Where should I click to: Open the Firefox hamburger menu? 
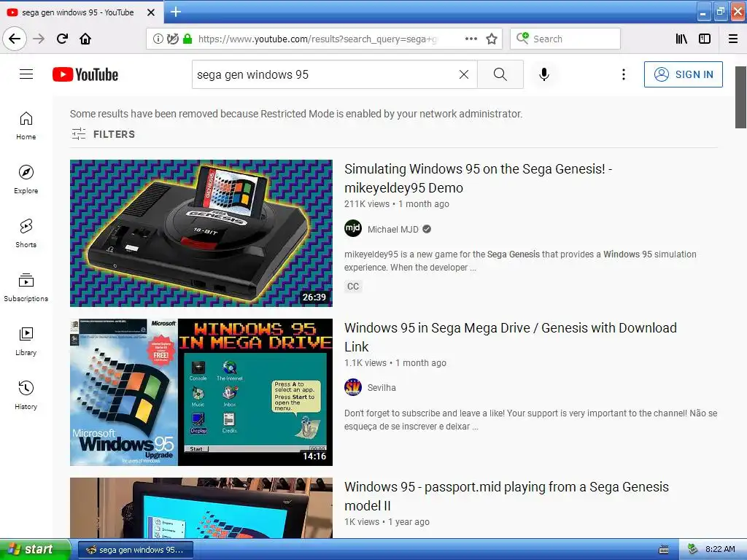[x=733, y=39]
